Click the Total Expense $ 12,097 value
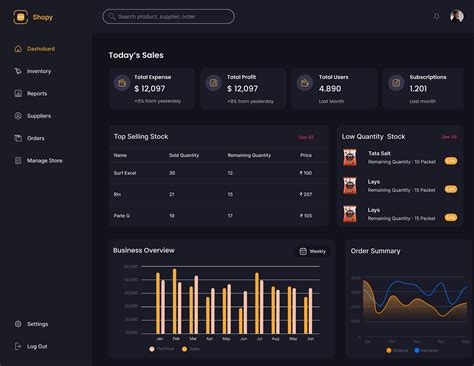The image size is (474, 366). click(x=150, y=89)
